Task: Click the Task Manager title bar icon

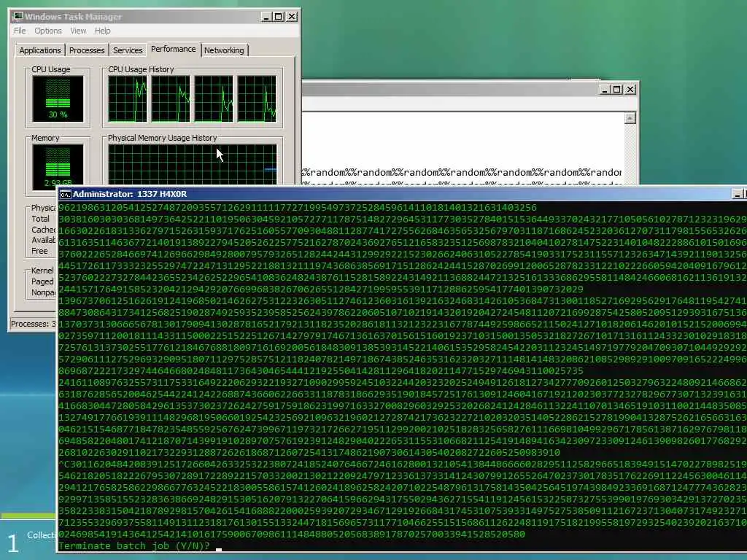Action: (x=18, y=17)
